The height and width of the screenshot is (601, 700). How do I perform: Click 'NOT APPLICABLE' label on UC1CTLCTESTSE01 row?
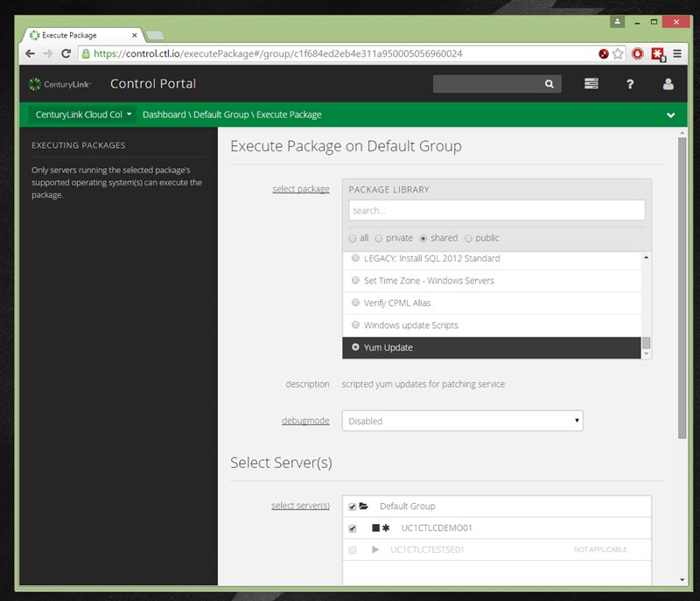pyautogui.click(x=600, y=549)
